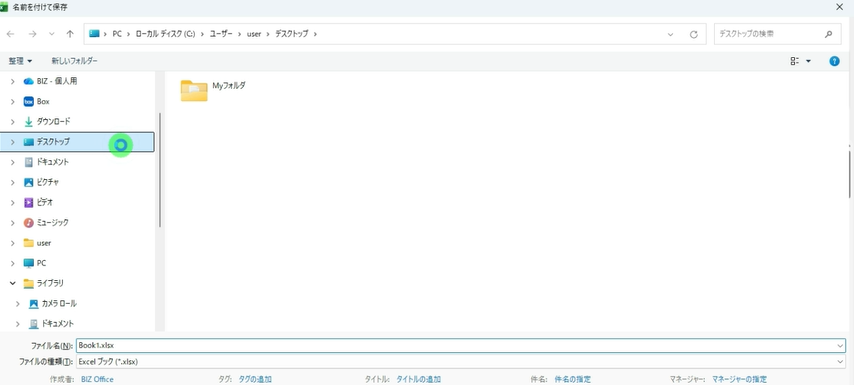Open Myフォルダ folder icon

tap(194, 90)
